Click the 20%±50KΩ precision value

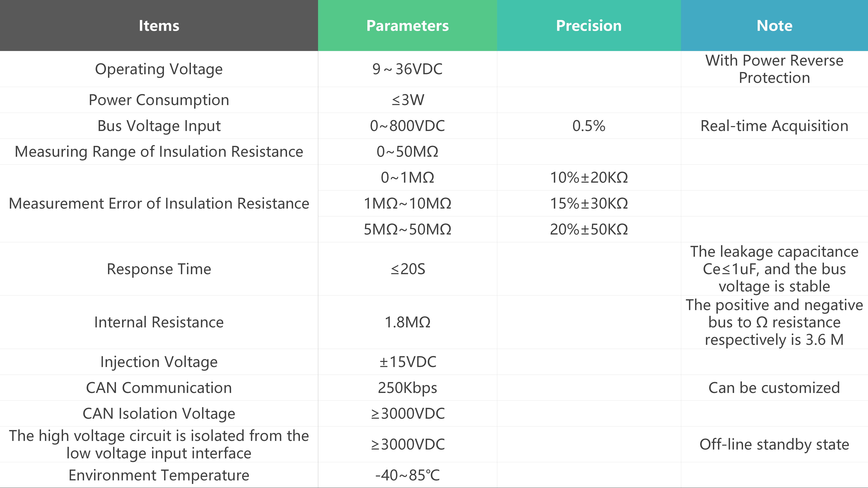tap(589, 229)
